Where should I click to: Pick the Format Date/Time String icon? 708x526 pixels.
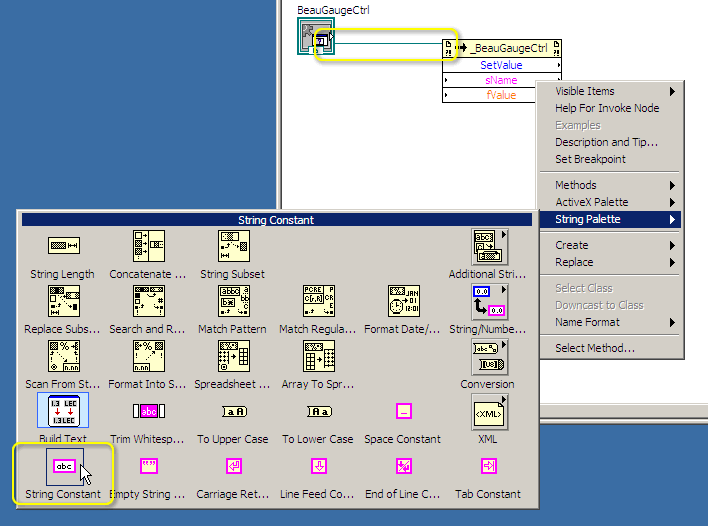tap(404, 301)
